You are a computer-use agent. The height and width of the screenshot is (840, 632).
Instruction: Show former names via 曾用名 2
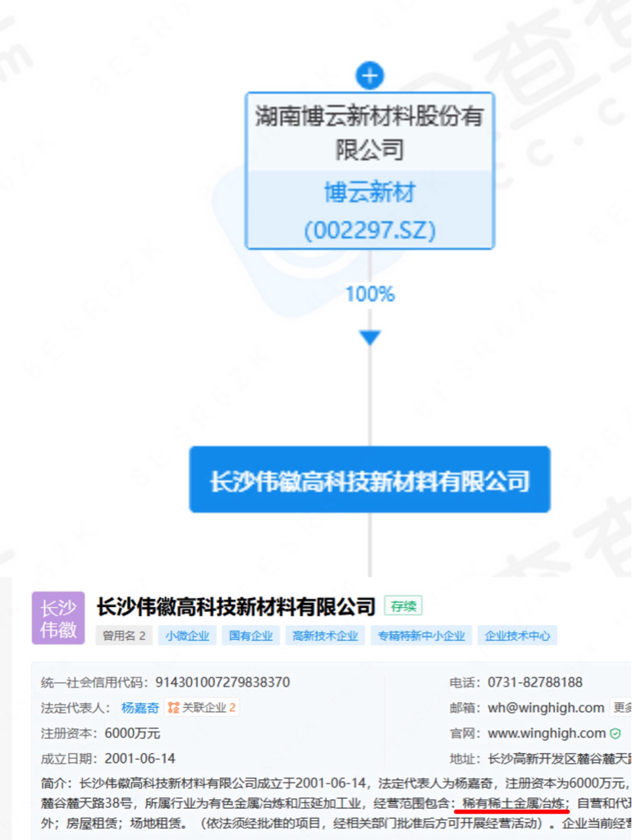[x=124, y=636]
